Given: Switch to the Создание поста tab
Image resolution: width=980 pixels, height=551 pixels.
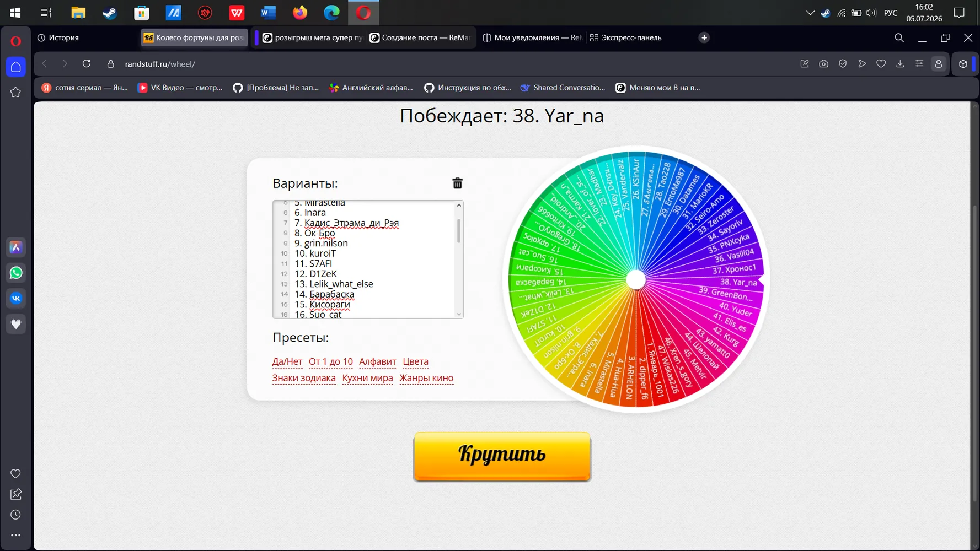Looking at the screenshot, I should [420, 37].
